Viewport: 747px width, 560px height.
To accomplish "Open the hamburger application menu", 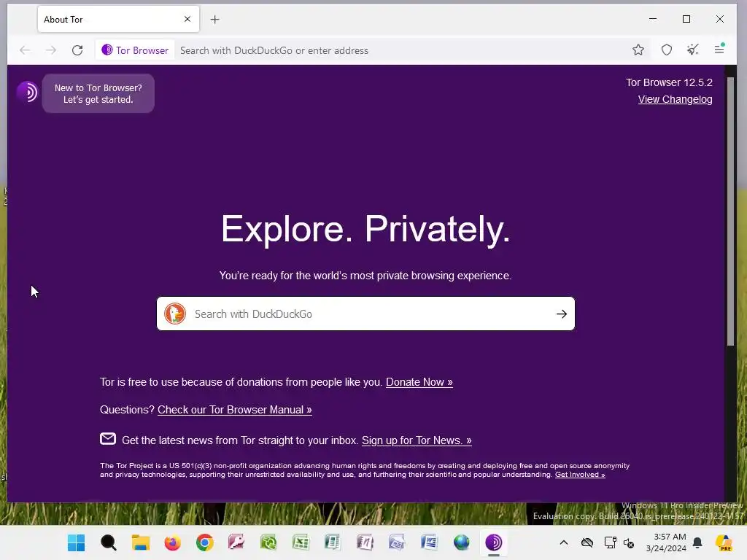I will [719, 49].
